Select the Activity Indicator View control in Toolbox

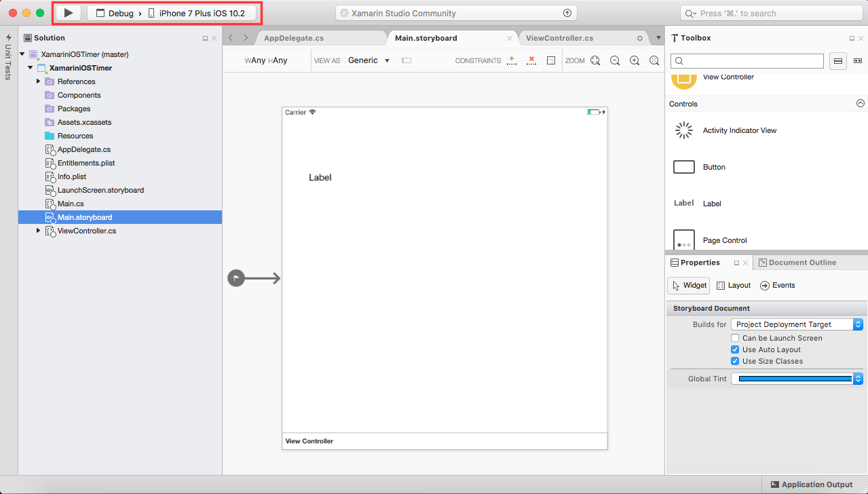[x=739, y=130]
